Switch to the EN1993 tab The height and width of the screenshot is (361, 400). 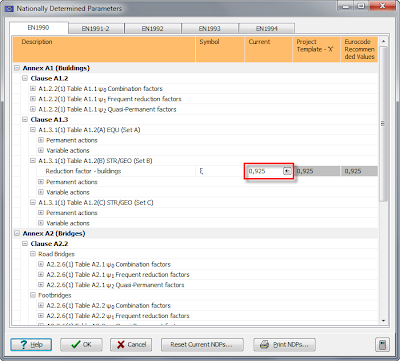pyautogui.click(x=210, y=29)
